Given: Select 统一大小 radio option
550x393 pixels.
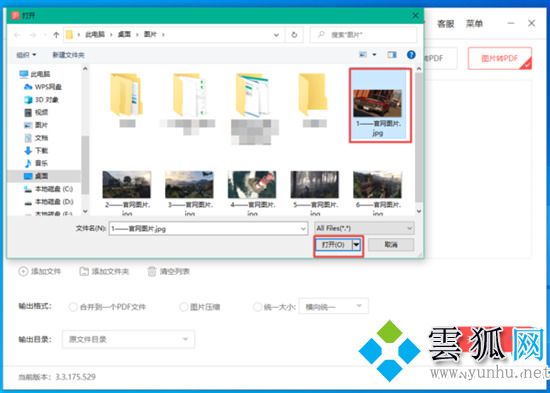Looking at the screenshot, I should point(257,307).
